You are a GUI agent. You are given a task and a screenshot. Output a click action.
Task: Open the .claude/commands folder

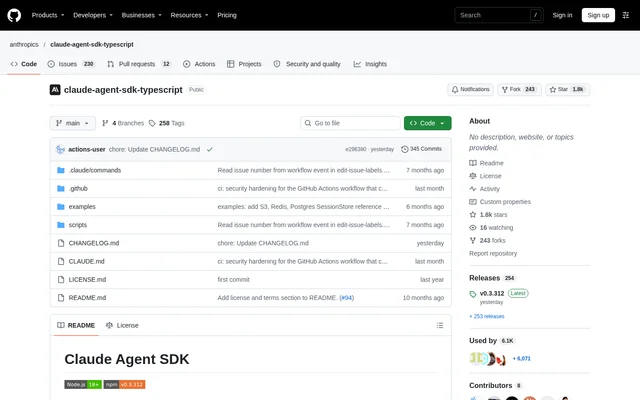coord(95,170)
